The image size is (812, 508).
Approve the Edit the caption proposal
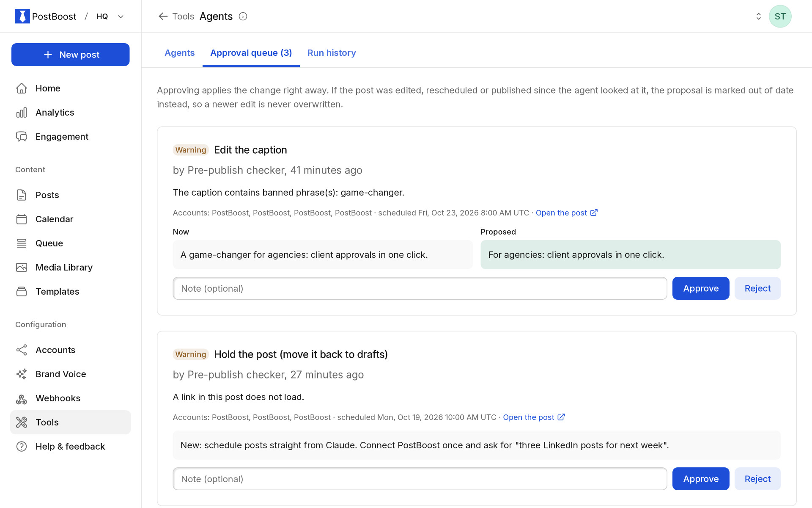pyautogui.click(x=701, y=288)
